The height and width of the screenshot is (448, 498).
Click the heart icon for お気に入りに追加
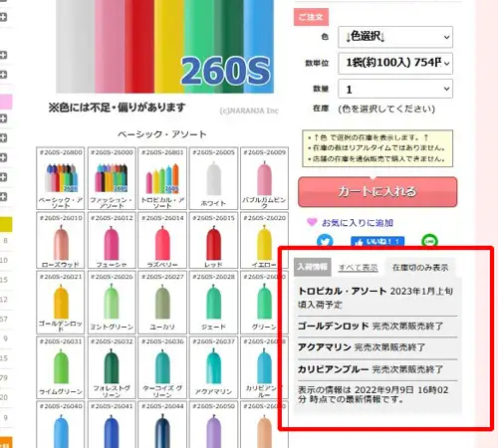(x=312, y=222)
